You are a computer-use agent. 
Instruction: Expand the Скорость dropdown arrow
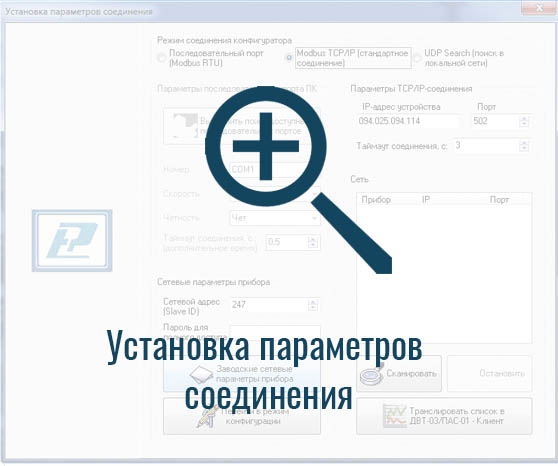pyautogui.click(x=315, y=194)
